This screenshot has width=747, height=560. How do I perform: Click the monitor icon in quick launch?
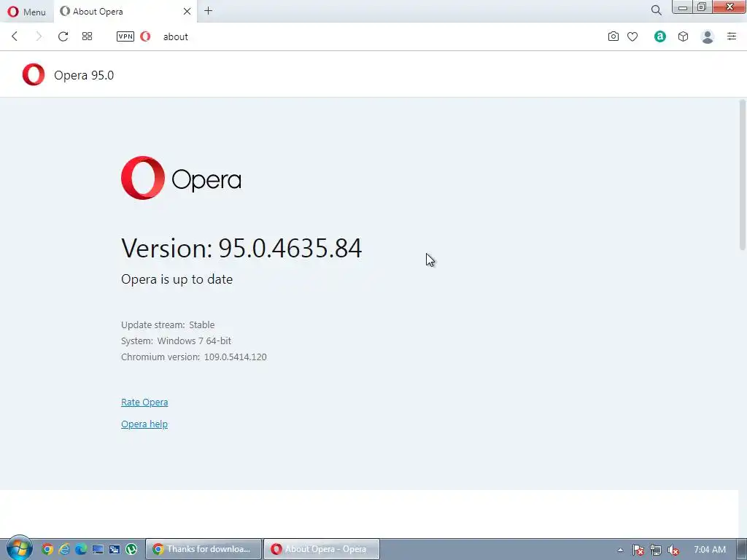pos(98,549)
